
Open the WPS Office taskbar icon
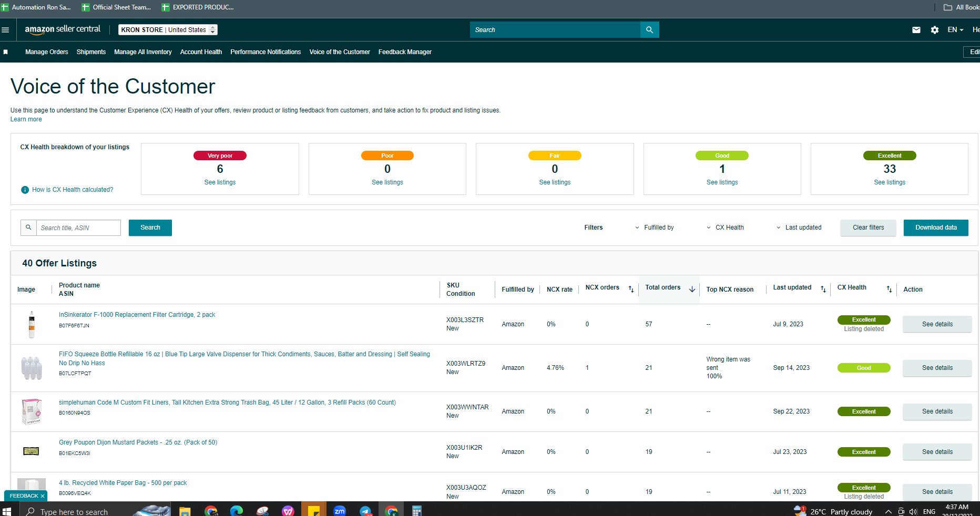click(x=288, y=511)
